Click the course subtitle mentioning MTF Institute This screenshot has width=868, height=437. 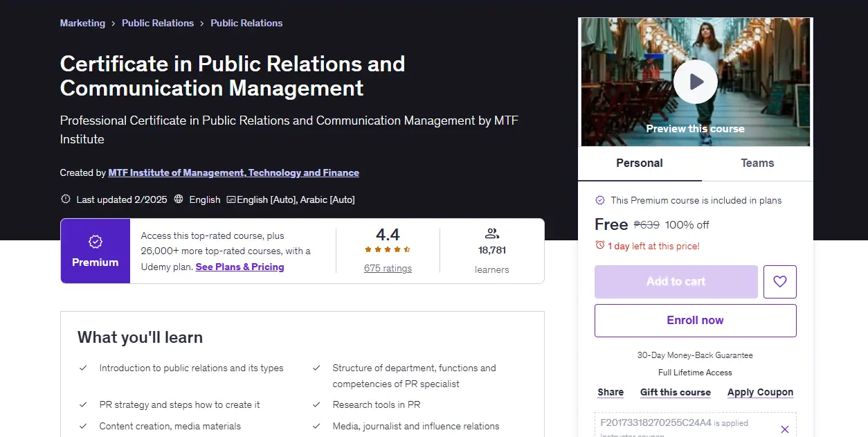(x=289, y=130)
